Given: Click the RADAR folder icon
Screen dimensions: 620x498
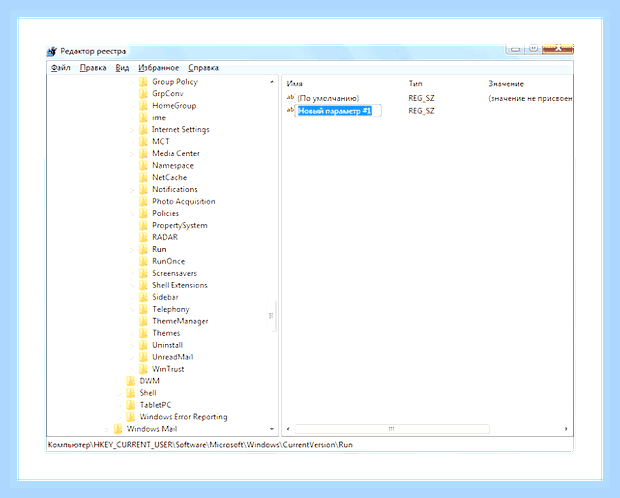Looking at the screenshot, I should pos(143,237).
